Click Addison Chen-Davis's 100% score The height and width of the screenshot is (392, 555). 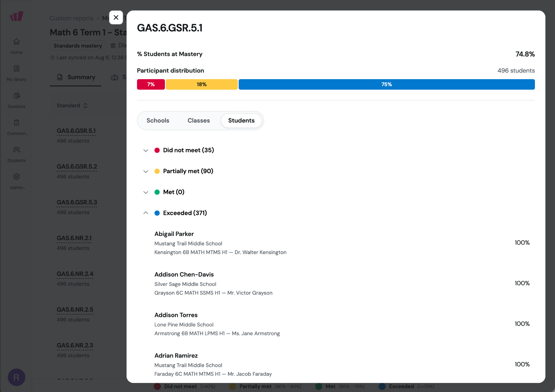pos(522,283)
